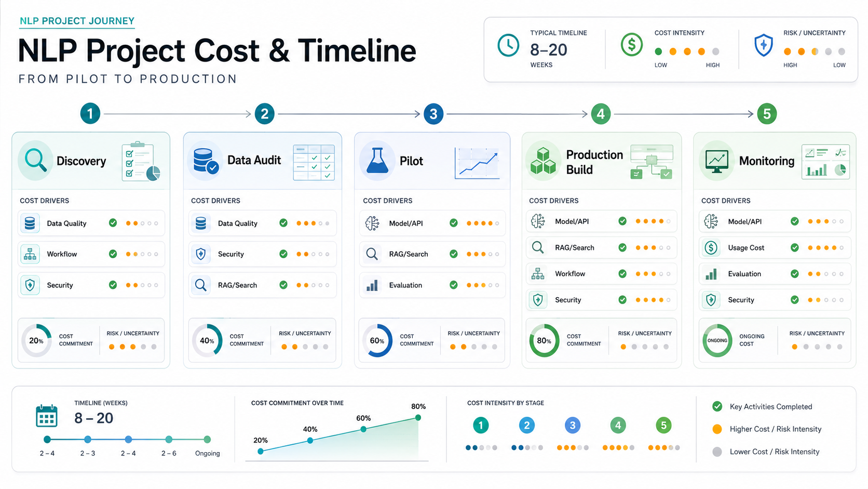Click the Discovery magnifying glass icon
The image size is (868, 489).
pos(35,161)
